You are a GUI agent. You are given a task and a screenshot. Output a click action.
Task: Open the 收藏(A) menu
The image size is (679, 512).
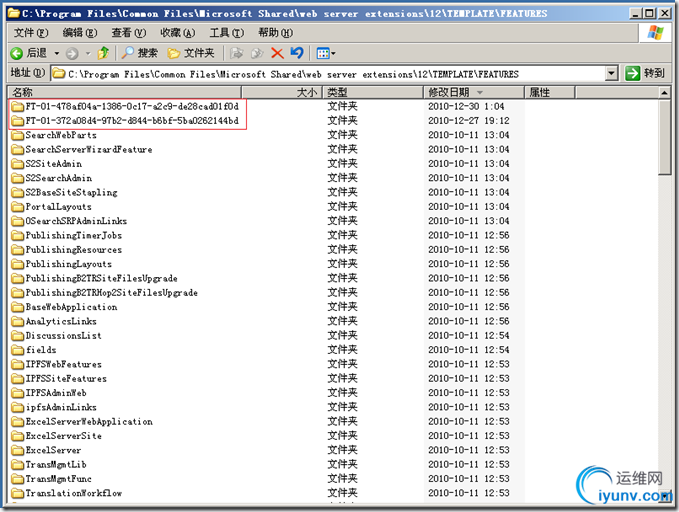pyautogui.click(x=178, y=32)
